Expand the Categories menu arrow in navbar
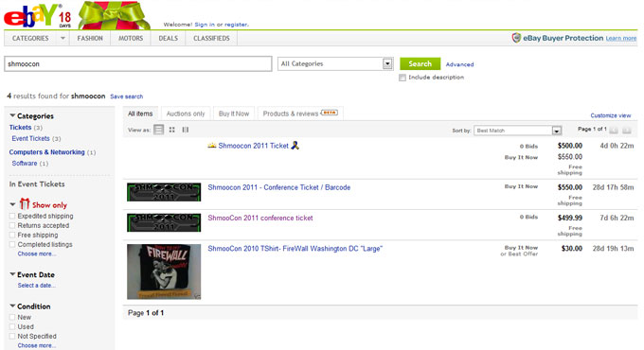The width and height of the screenshot is (644, 350). [x=63, y=38]
